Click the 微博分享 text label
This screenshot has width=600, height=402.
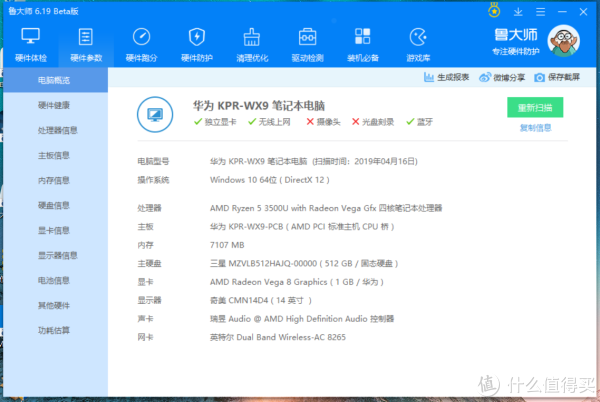[509, 78]
